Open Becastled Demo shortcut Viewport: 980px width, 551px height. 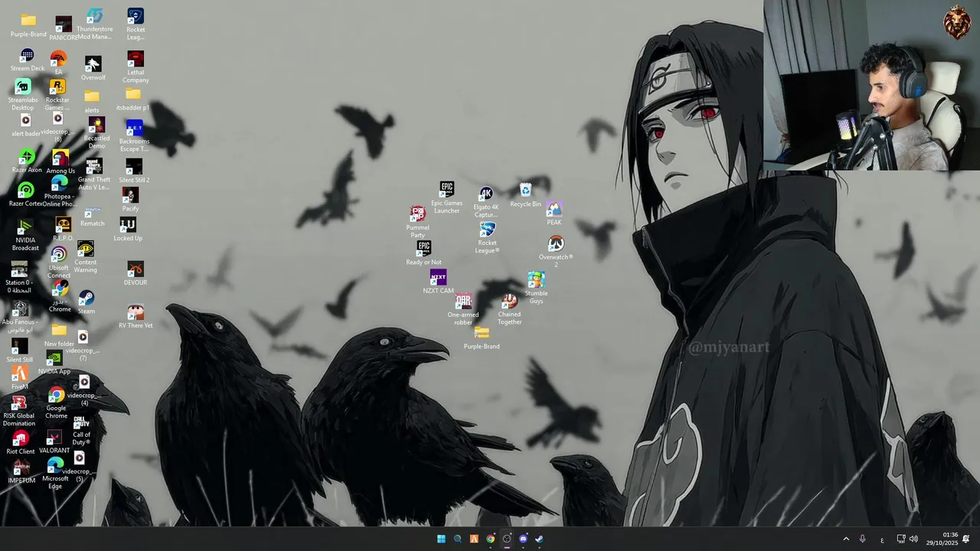[96, 133]
